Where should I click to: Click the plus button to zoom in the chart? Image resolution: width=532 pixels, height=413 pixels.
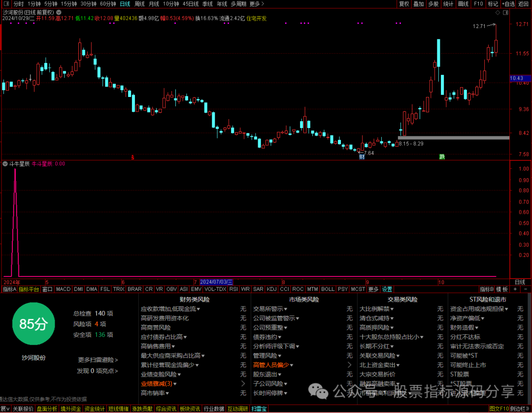[515, 289]
